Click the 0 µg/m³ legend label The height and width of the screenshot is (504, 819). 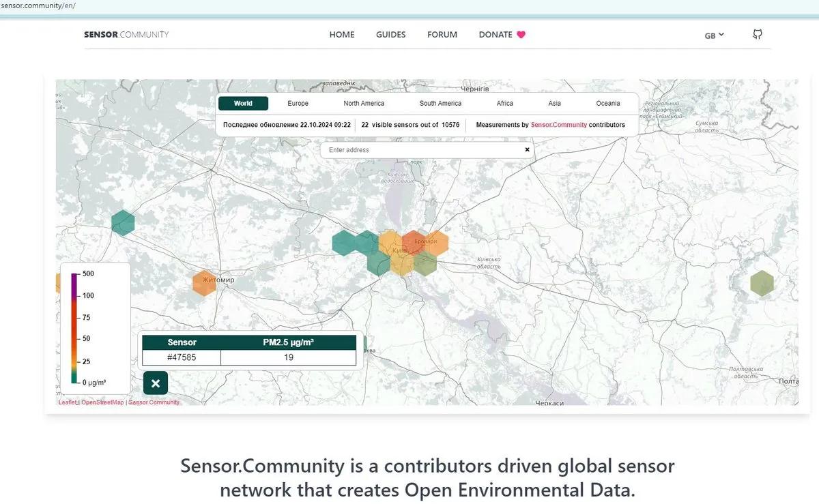(x=94, y=383)
